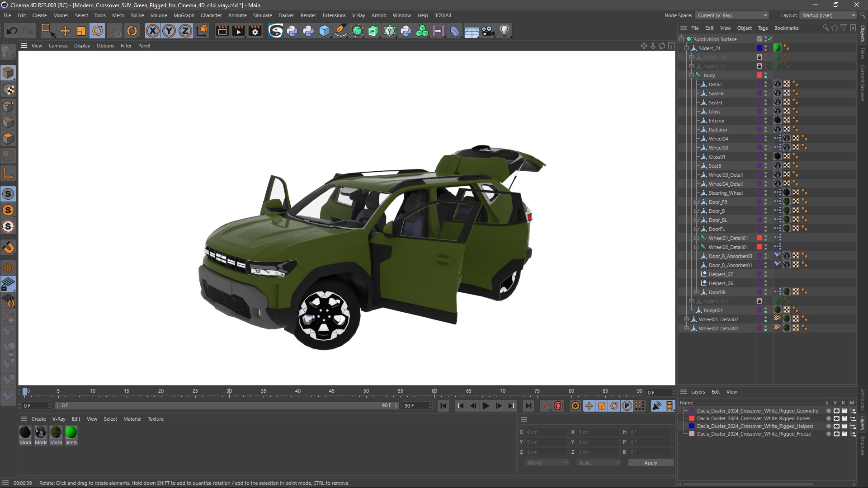The width and height of the screenshot is (868, 488).
Task: Click the green material color swatch
Action: pos(71,432)
